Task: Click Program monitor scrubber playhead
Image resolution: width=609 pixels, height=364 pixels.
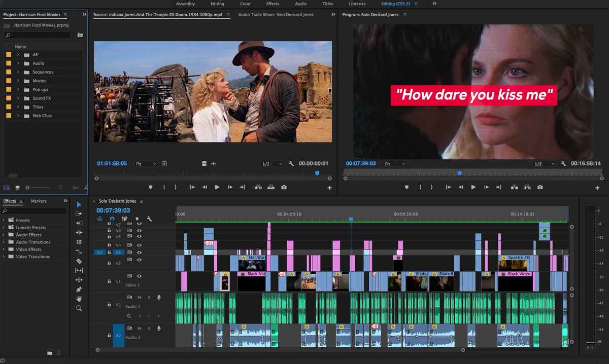Action: 459,173
